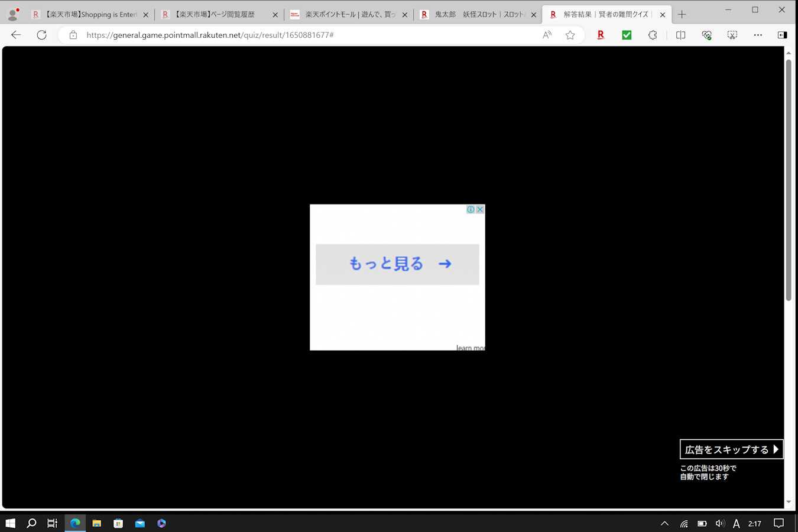Open the Mail app from taskbar

click(140, 523)
